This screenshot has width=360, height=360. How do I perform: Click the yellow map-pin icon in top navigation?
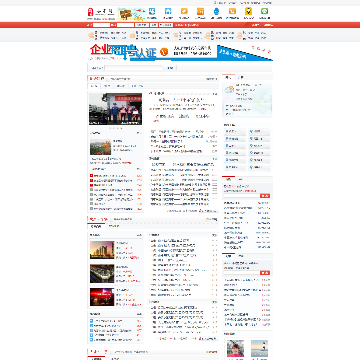pos(248,11)
